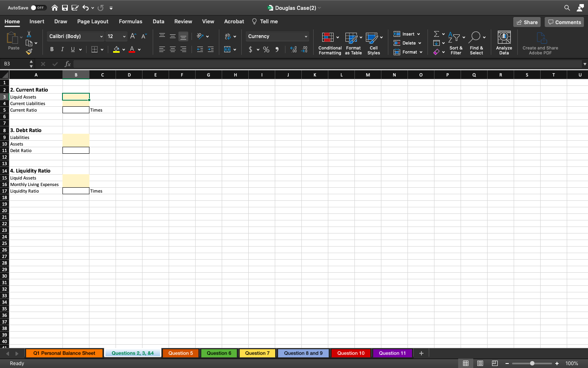The width and height of the screenshot is (588, 368).
Task: Click Create and Share Adobe PDF
Action: pyautogui.click(x=540, y=43)
